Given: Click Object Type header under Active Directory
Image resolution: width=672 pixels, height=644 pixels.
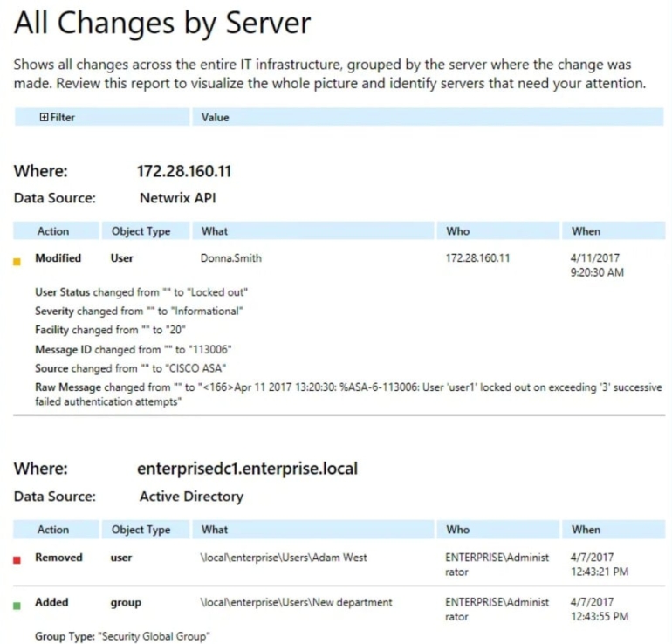Looking at the screenshot, I should 145,529.
